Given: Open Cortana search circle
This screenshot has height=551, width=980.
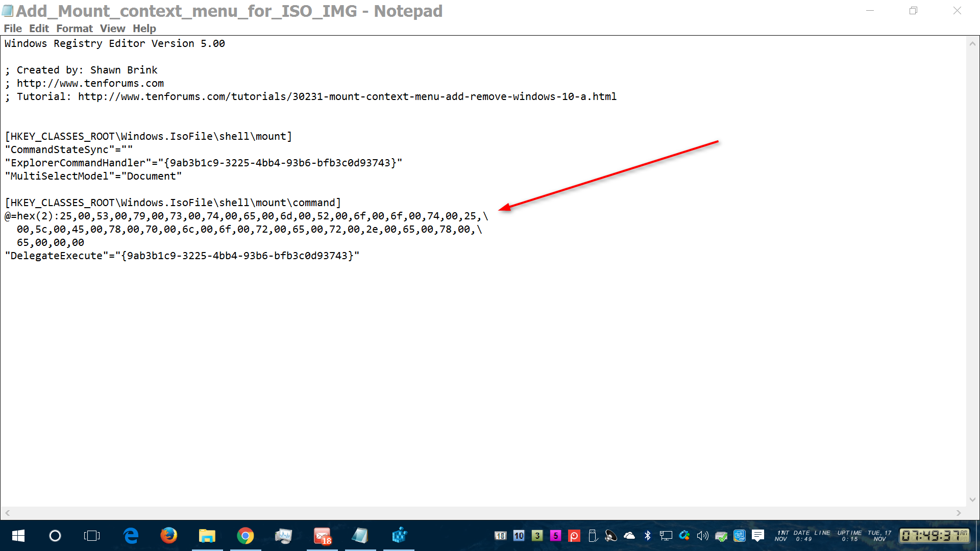Looking at the screenshot, I should 55,536.
